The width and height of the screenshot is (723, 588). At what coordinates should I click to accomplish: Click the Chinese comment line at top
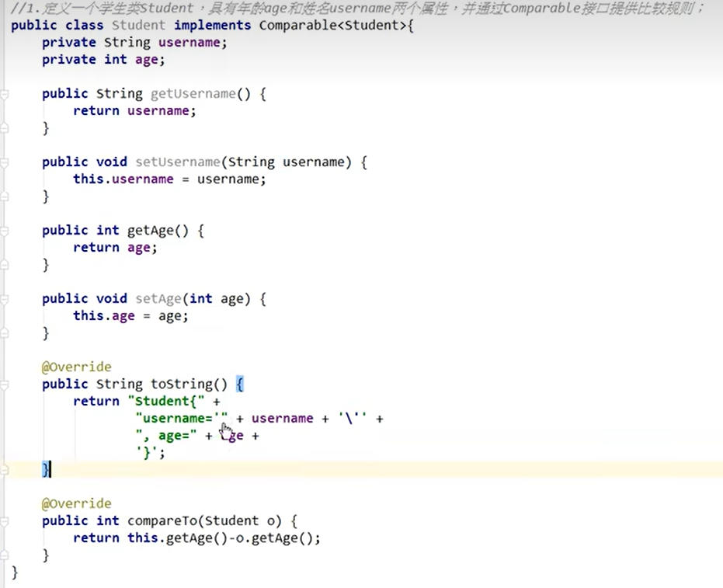[357, 8]
